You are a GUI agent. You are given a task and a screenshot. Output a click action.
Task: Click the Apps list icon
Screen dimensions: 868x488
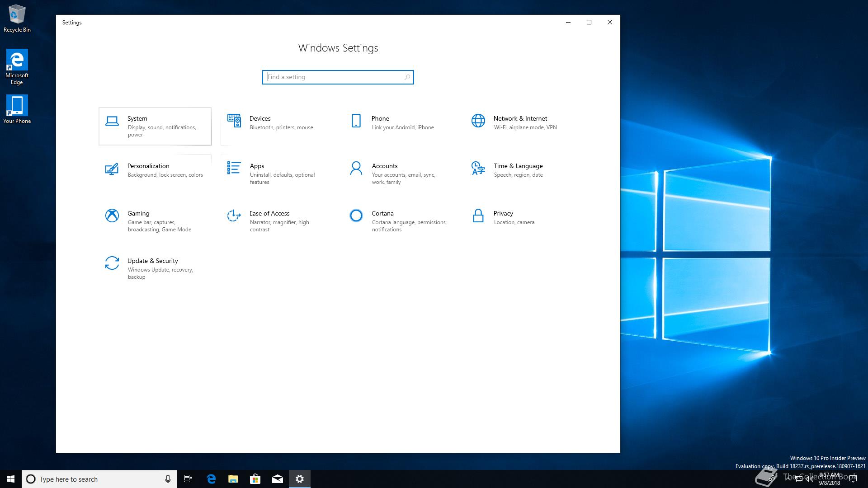coord(234,168)
